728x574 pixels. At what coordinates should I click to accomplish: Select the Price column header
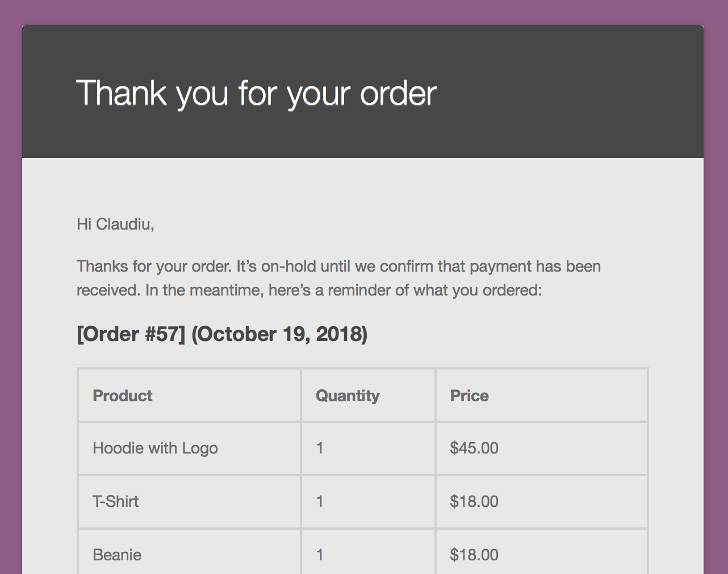click(x=542, y=396)
